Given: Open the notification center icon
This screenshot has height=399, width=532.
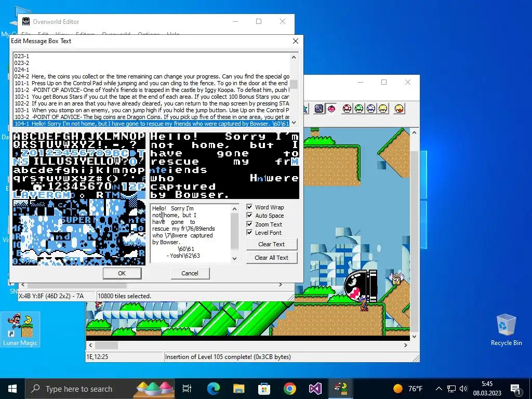Looking at the screenshot, I should (515, 389).
